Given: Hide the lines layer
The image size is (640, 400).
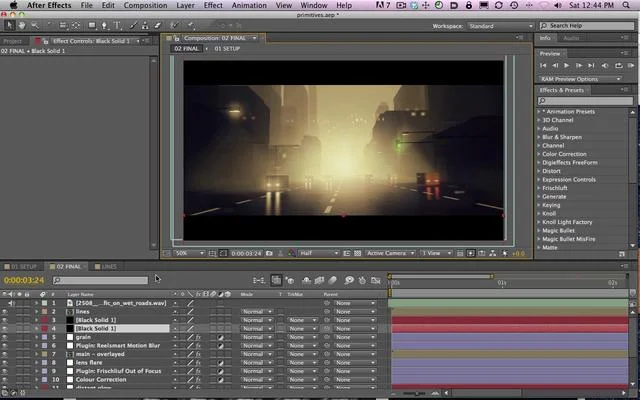Looking at the screenshot, I should [4, 311].
